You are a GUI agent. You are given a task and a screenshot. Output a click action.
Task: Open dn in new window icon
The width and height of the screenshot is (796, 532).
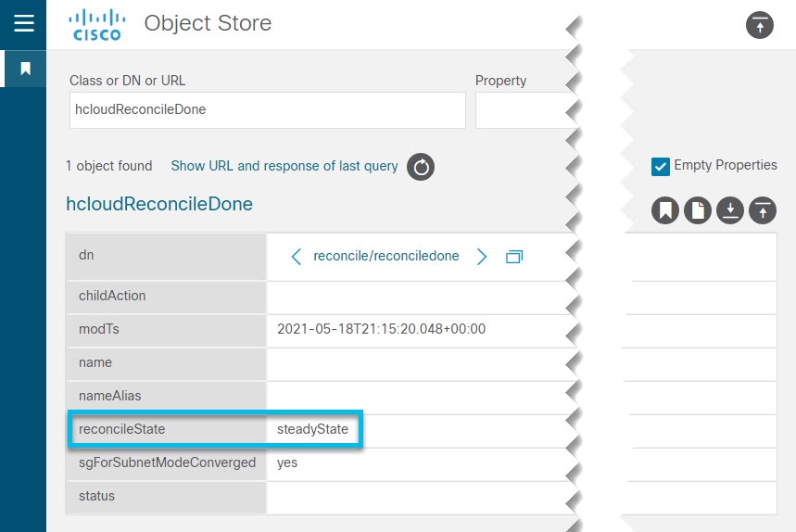click(514, 257)
